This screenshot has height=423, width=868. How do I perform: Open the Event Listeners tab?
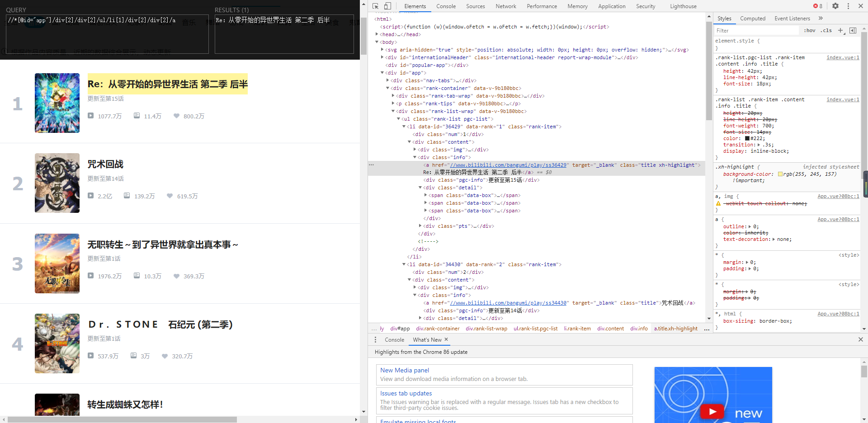[x=792, y=19]
